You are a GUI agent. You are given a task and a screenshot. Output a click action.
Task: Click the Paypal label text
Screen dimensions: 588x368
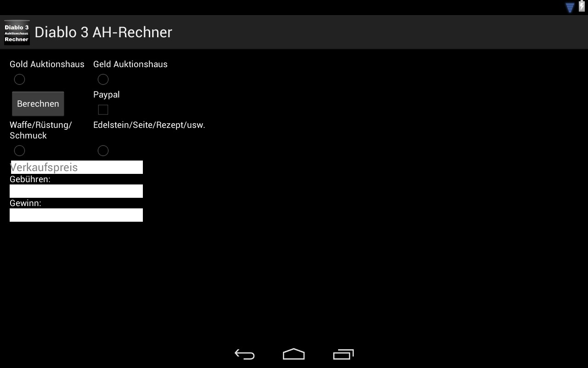pos(107,94)
